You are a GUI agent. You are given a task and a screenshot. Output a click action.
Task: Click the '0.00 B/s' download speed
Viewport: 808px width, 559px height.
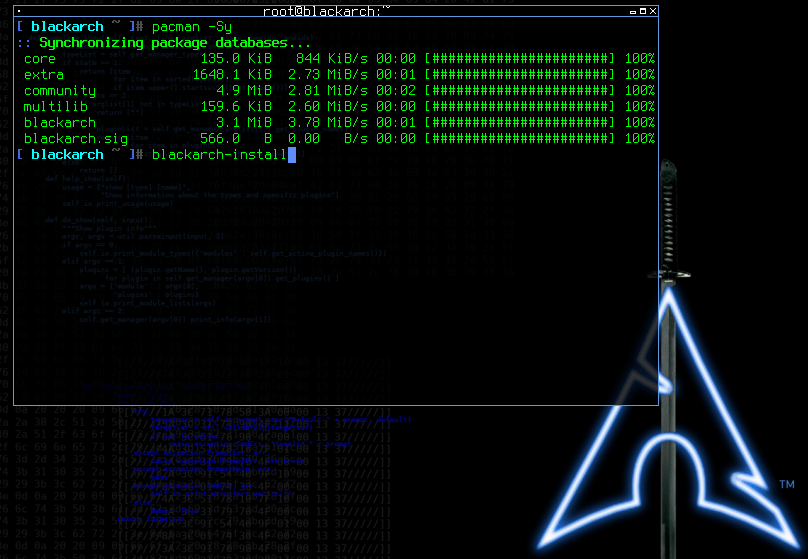coord(328,139)
